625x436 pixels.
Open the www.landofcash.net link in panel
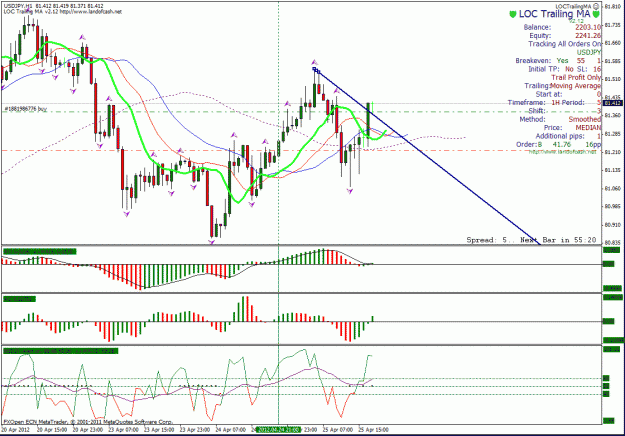562,152
